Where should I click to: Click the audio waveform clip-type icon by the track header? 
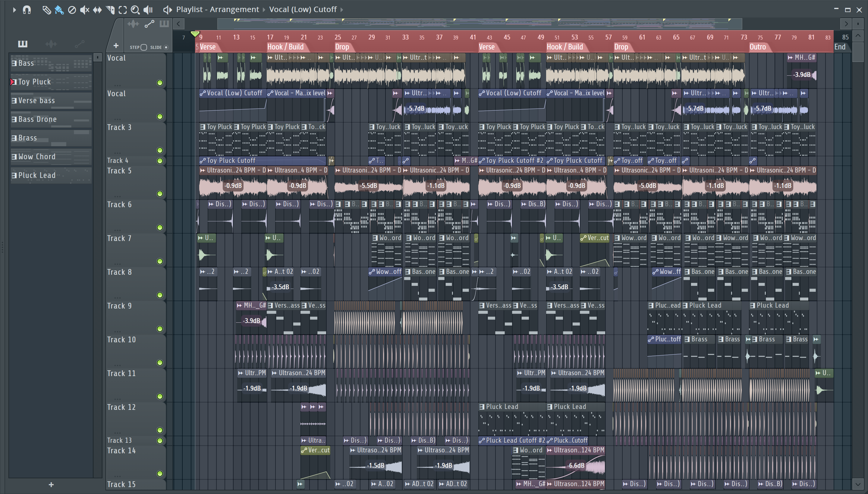pyautogui.click(x=133, y=24)
